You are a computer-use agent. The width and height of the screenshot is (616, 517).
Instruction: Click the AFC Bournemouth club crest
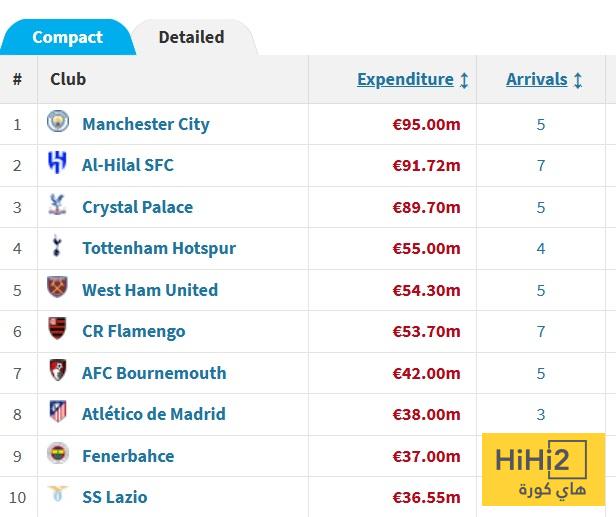58,371
